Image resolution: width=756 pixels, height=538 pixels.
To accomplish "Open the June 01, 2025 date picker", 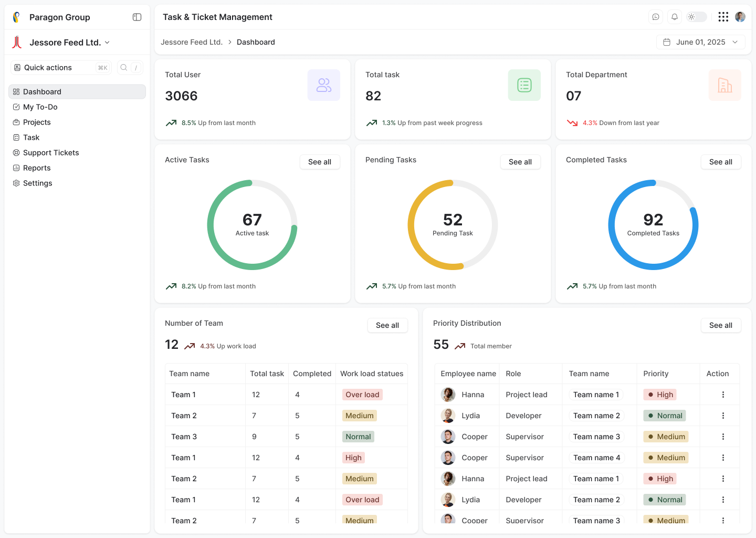I will 700,42.
